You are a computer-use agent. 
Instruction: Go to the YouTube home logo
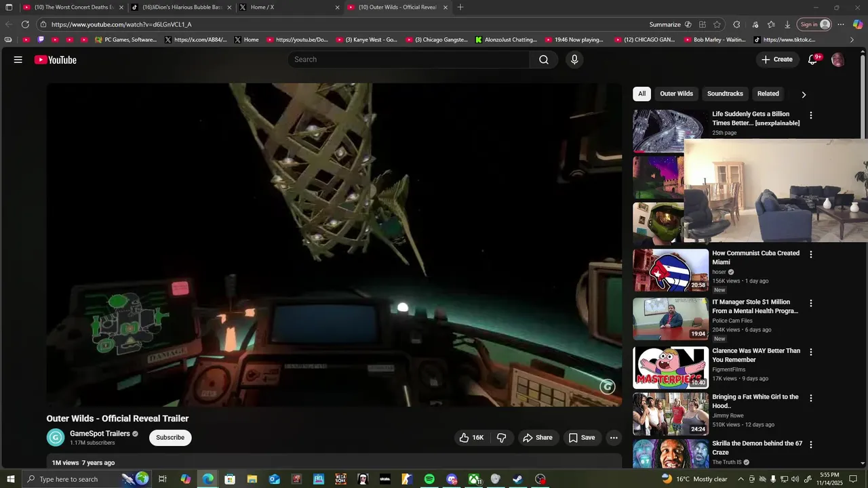[x=56, y=60]
